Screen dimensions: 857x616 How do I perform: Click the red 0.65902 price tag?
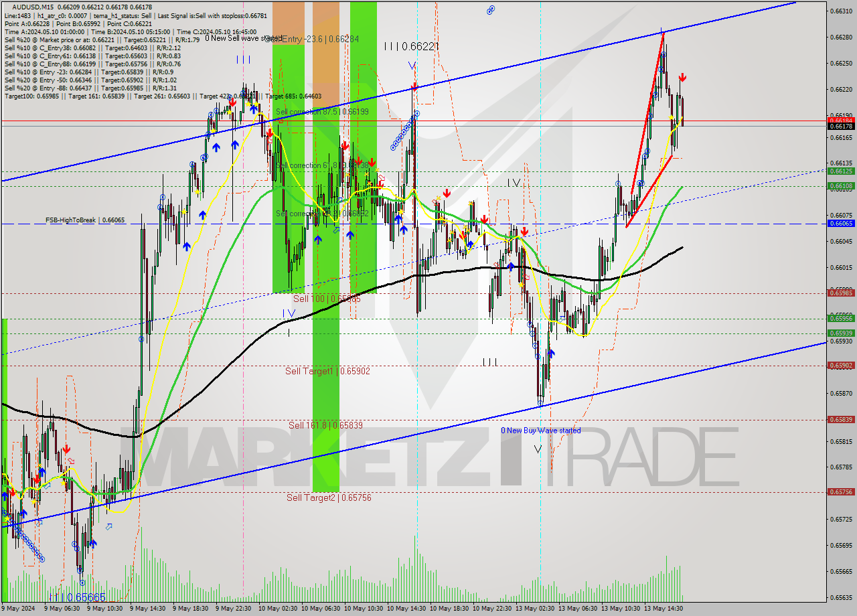(841, 366)
